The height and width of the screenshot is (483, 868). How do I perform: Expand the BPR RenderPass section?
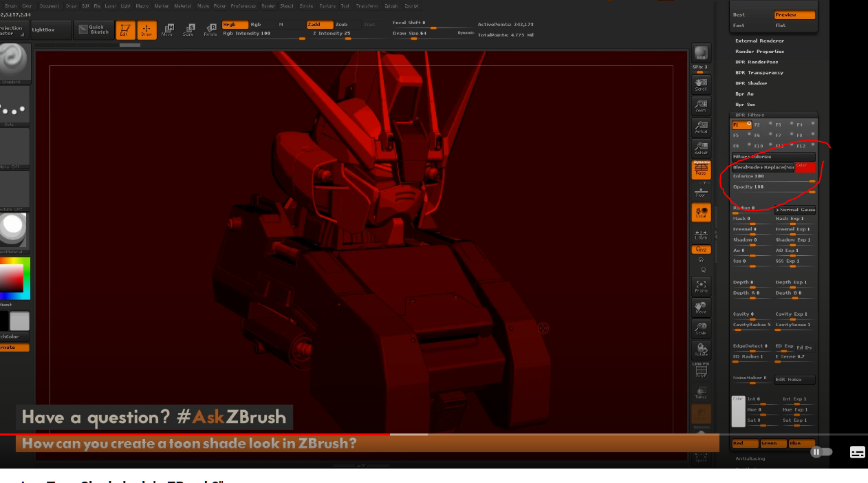[757, 62]
